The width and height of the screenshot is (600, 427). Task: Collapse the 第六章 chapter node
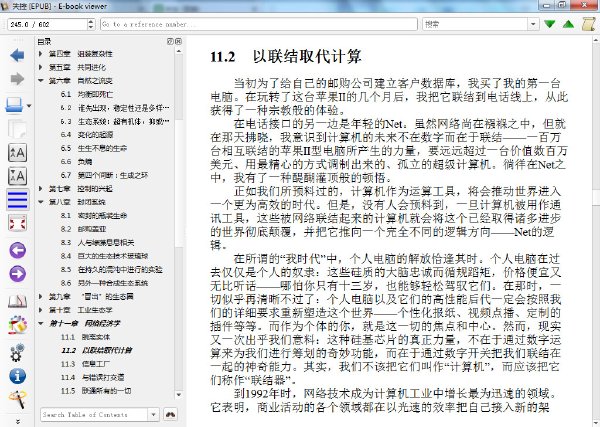(41, 81)
